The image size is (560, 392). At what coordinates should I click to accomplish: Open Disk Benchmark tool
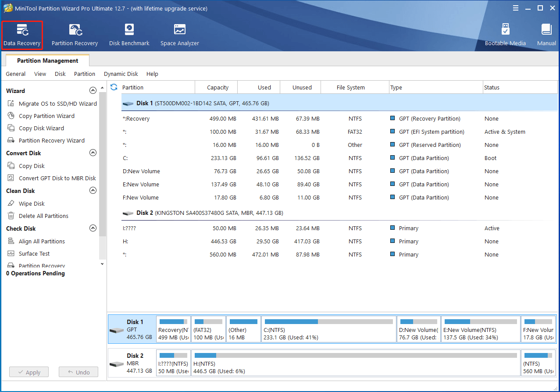[x=129, y=35]
